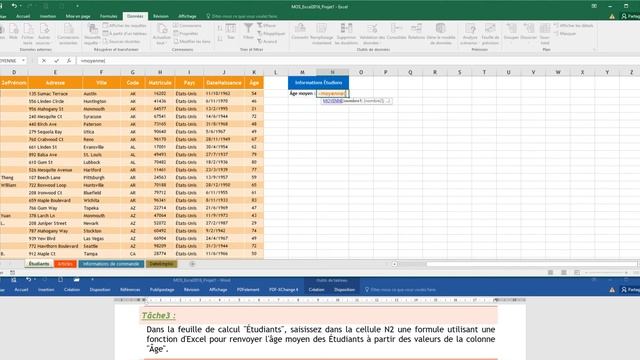Click the Informations Étudiants header cell
Screen dimensions: 640x360
coord(318,82)
